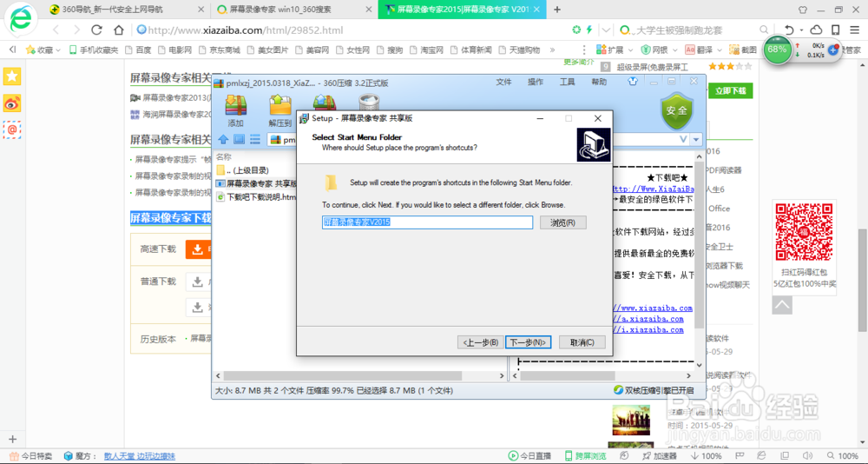Screen dimensions: 868x464
Task: Expand the 扩展 extensions dropdown
Action: point(628,50)
